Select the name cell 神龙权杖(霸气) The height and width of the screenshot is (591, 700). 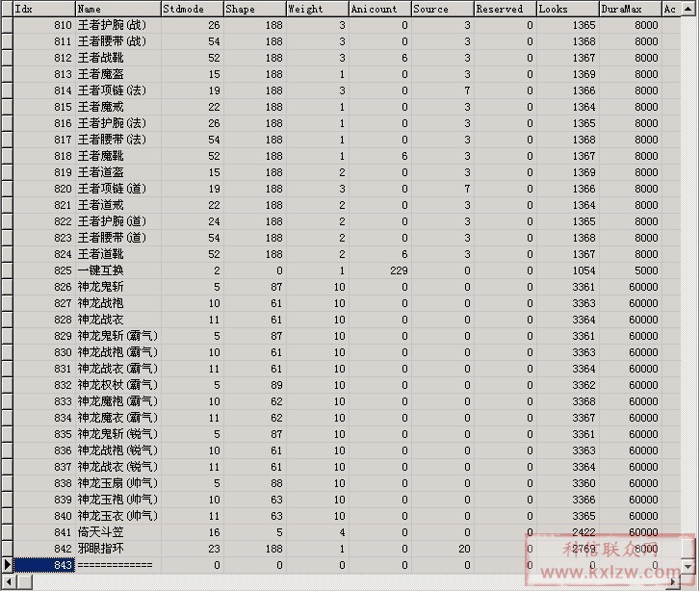117,385
